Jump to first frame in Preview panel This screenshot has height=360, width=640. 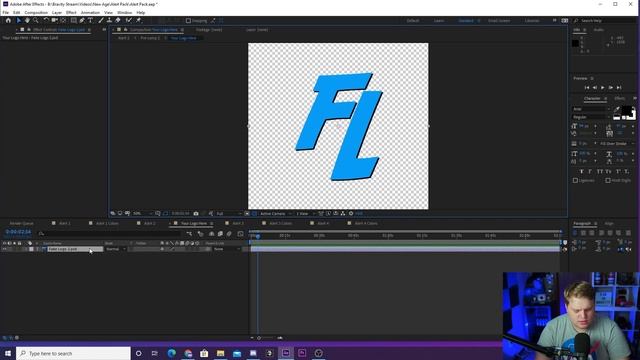587,87
